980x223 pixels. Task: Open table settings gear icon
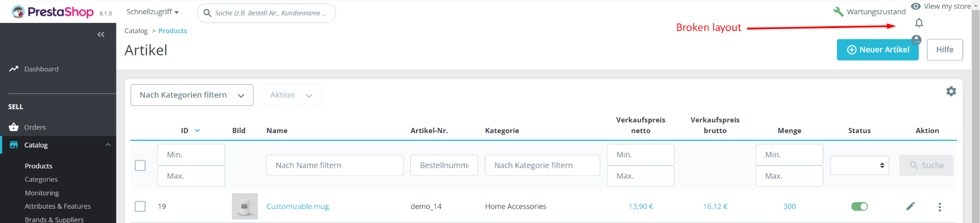(951, 91)
